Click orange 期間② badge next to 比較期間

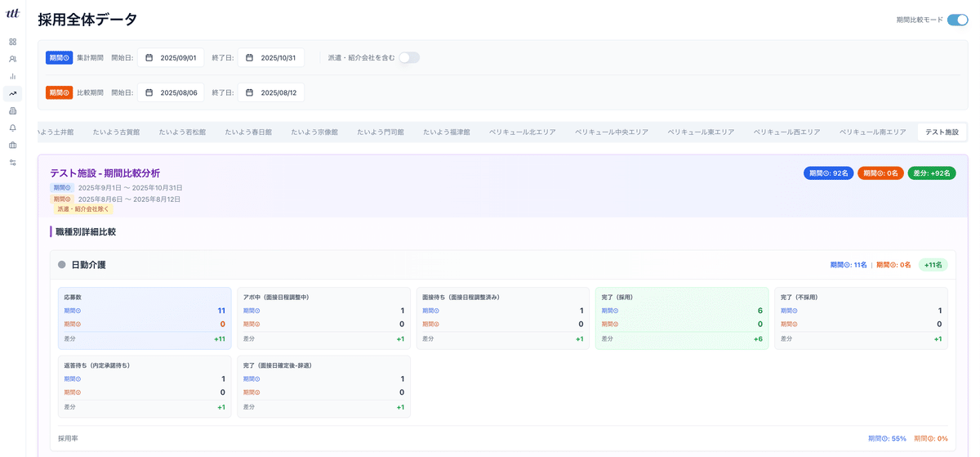60,92
